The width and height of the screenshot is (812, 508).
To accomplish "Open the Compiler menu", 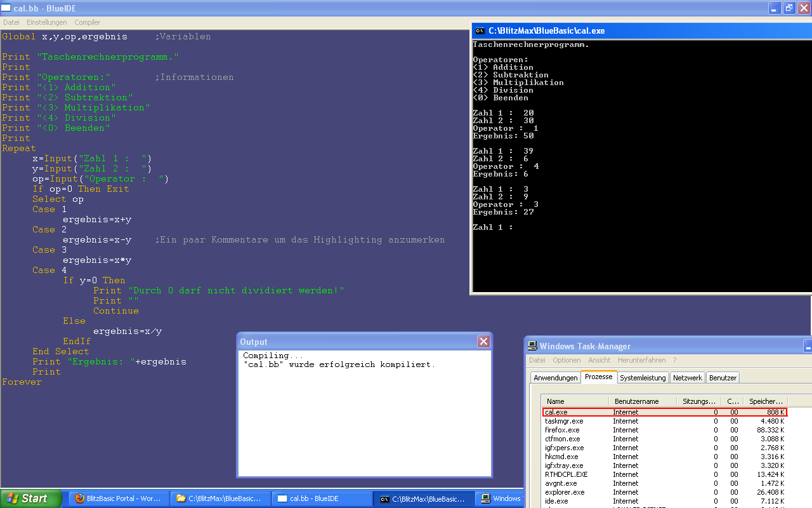I will [x=88, y=22].
